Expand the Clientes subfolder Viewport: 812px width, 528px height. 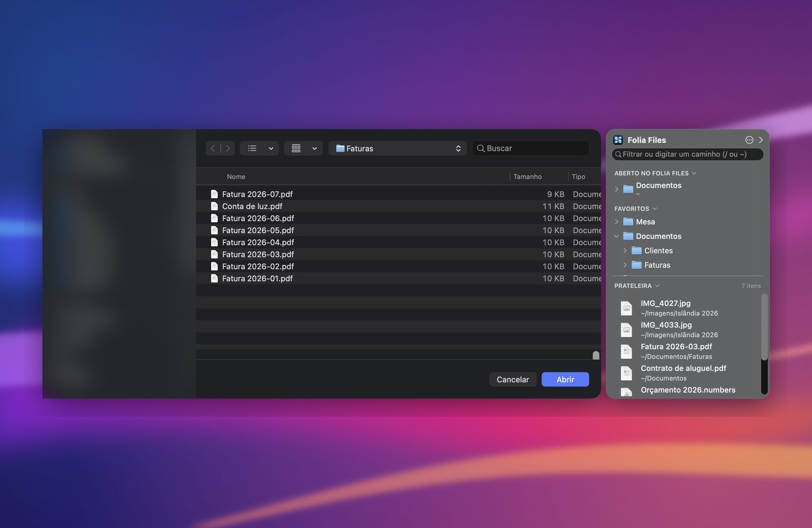coord(625,251)
